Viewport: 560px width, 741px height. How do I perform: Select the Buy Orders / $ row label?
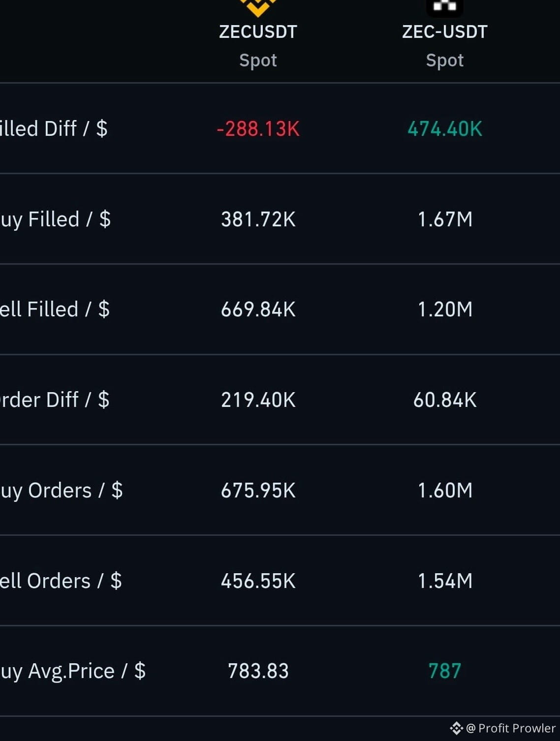tap(61, 491)
